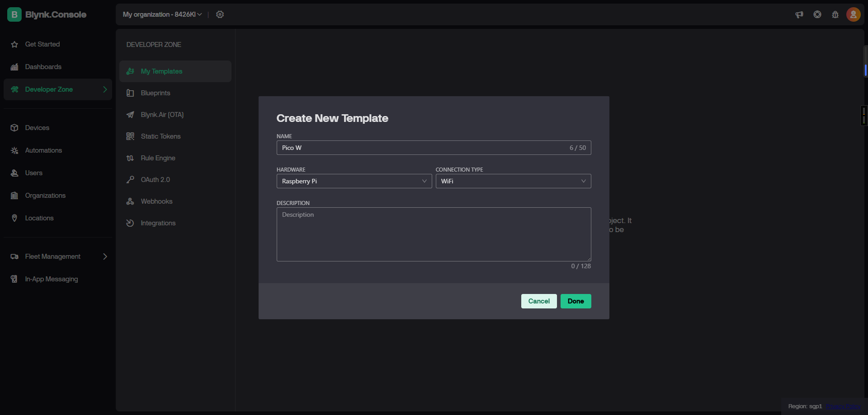
Task: Click the 'Create New Template' heading
Action: point(332,118)
